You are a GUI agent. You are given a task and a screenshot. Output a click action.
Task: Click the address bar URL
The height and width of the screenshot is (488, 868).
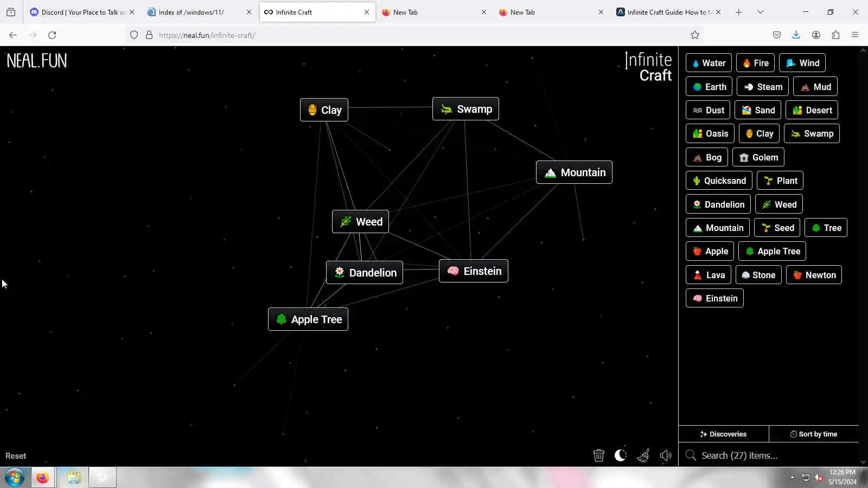(x=207, y=35)
